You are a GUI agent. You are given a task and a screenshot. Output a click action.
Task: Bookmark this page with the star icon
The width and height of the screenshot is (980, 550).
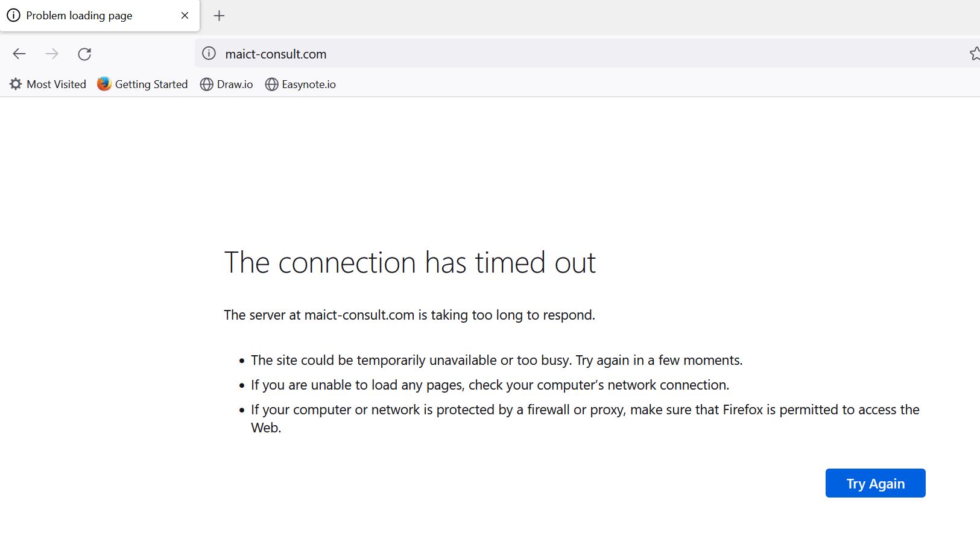click(974, 54)
